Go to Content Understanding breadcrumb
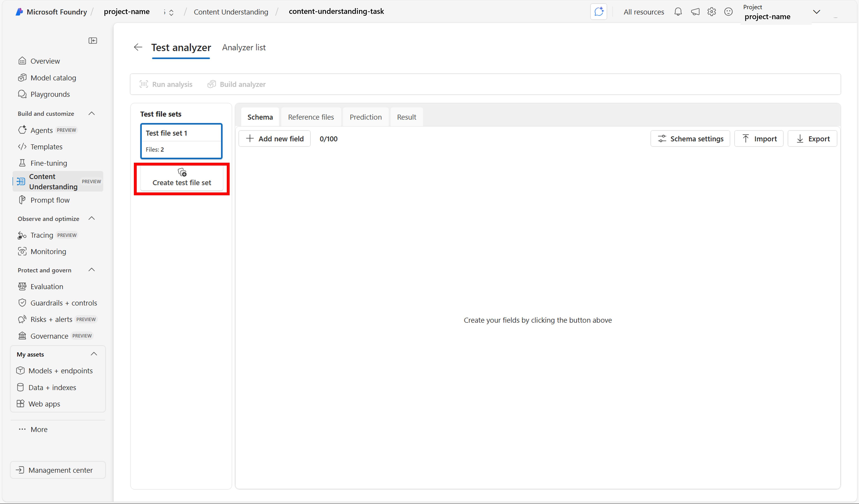859x504 pixels. (x=231, y=12)
